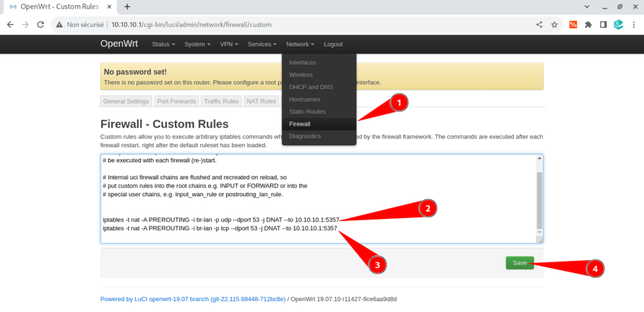The width and height of the screenshot is (644, 312).
Task: Open the Chrome three-dot menu
Action: click(633, 25)
